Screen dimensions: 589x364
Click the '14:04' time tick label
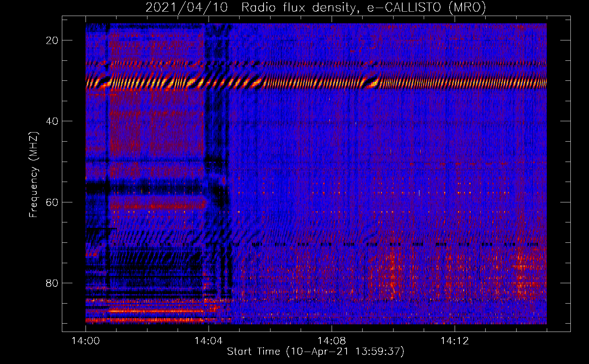pyautogui.click(x=209, y=341)
